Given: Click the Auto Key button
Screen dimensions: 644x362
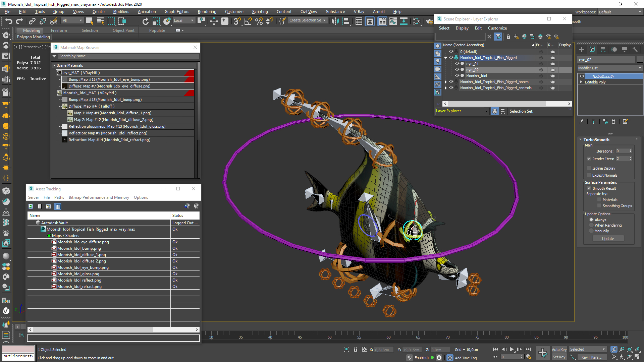Looking at the screenshot, I should click(x=559, y=350).
